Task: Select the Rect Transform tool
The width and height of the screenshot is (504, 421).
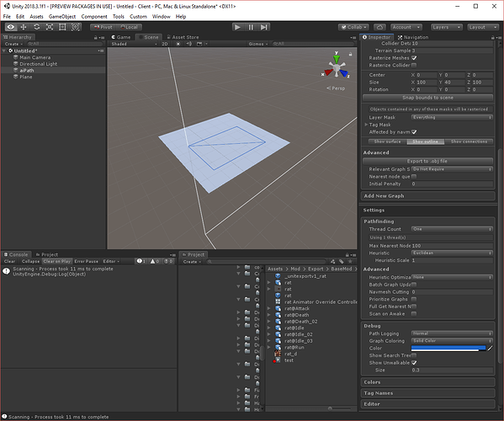Action: pos(62,27)
